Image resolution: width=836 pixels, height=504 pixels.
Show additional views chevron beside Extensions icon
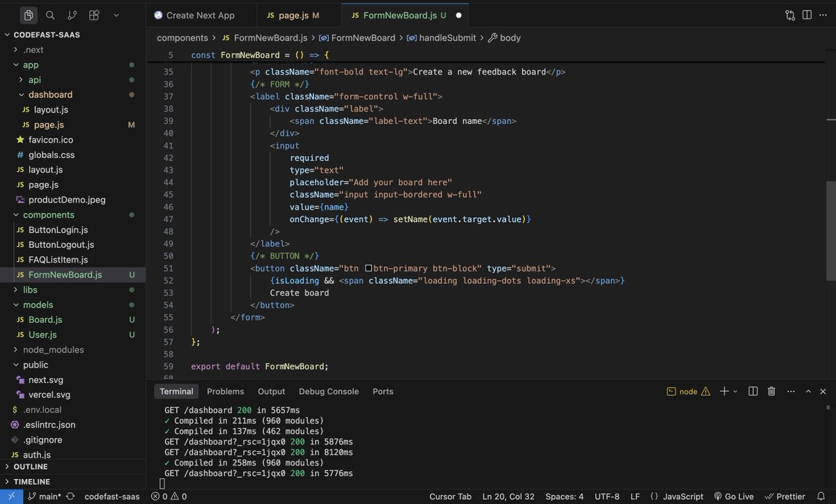(116, 15)
